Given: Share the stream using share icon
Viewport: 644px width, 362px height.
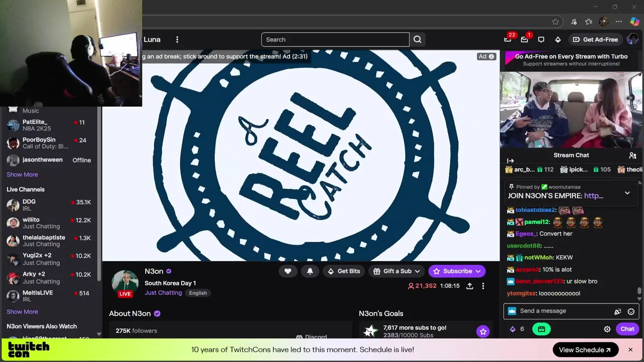Looking at the screenshot, I should pyautogui.click(x=469, y=286).
